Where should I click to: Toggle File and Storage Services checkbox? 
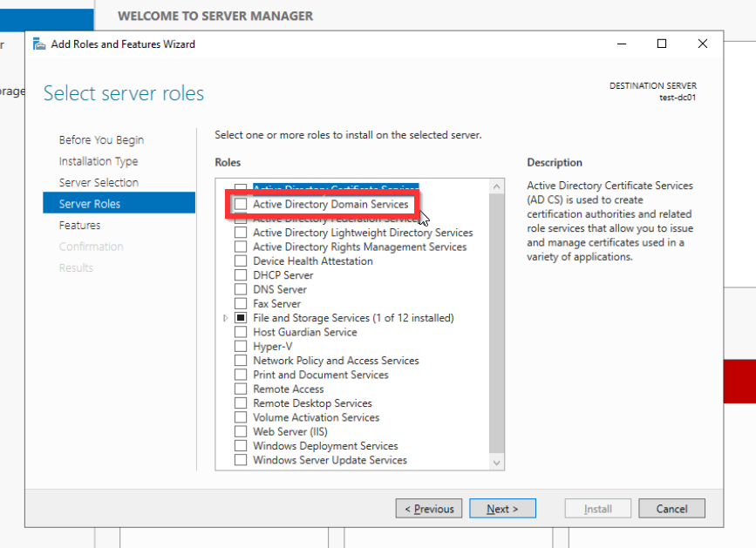(241, 318)
